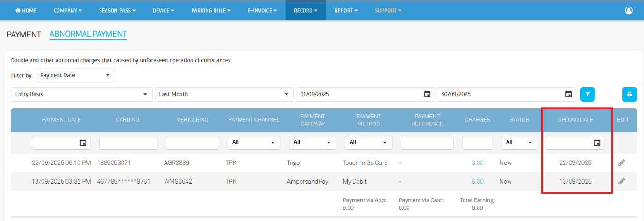644x221 pixels.
Task: Click the 3.00 charges link
Action: (477, 163)
